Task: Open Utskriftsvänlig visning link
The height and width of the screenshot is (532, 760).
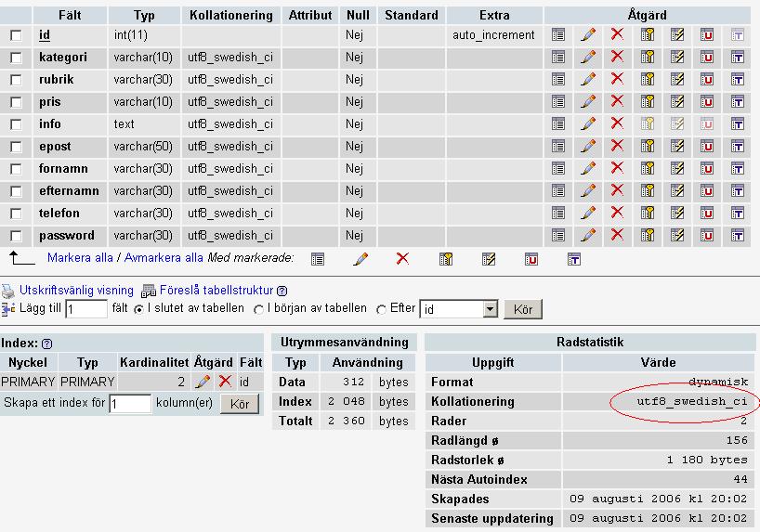Action: (x=76, y=291)
